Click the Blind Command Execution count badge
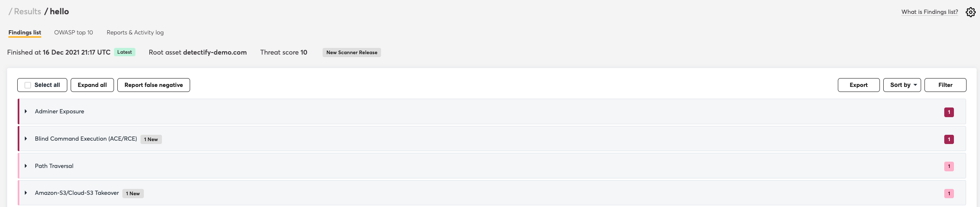980x207 pixels. 949,139
